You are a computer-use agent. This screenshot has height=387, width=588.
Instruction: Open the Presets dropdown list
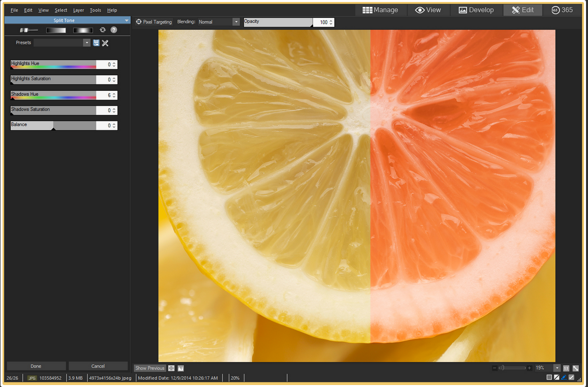[87, 43]
